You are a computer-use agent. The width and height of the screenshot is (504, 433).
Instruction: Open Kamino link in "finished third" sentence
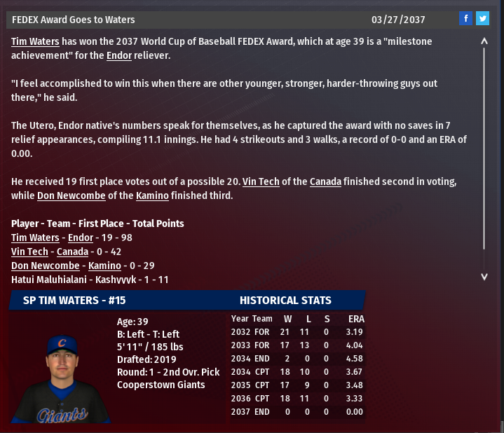tap(151, 195)
